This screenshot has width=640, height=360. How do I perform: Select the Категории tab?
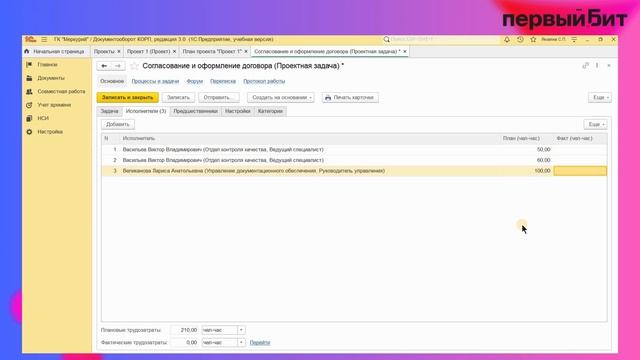pyautogui.click(x=270, y=111)
